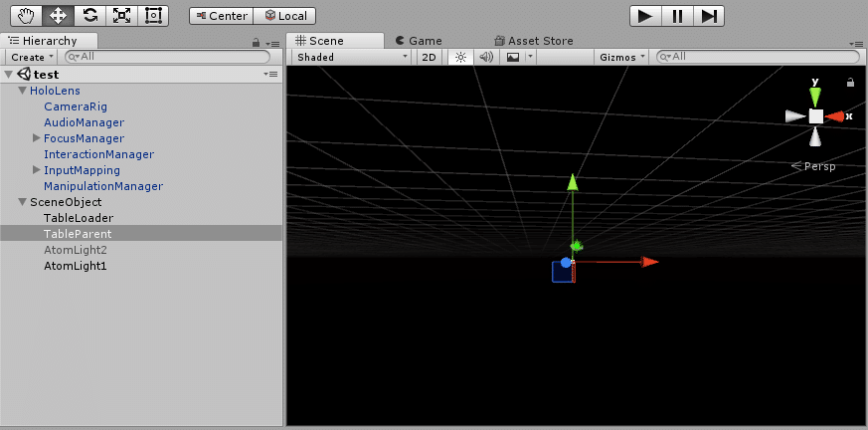Select the AtomLight2 object

click(x=76, y=250)
